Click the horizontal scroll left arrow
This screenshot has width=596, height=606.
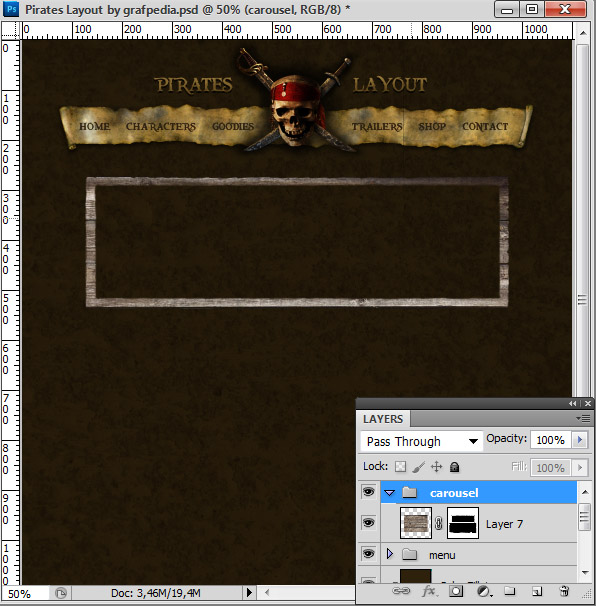coord(267,592)
